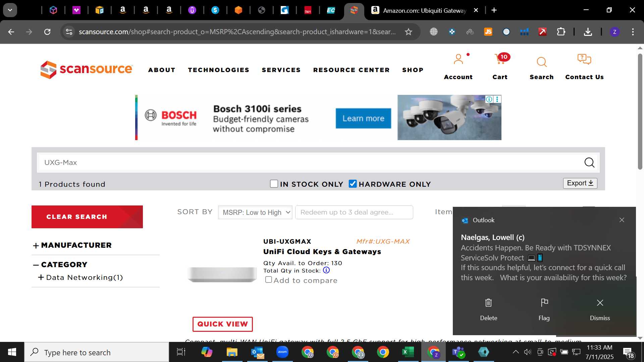Click the ScanSource logo
Screen dimensions: 644x362
point(87,69)
